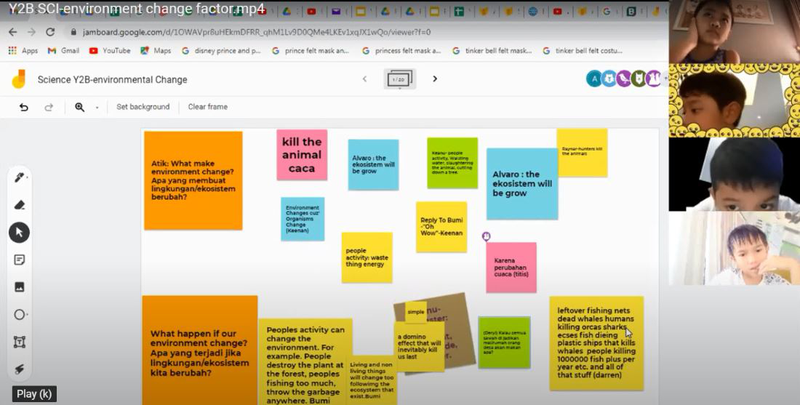Undo the last action

point(24,106)
